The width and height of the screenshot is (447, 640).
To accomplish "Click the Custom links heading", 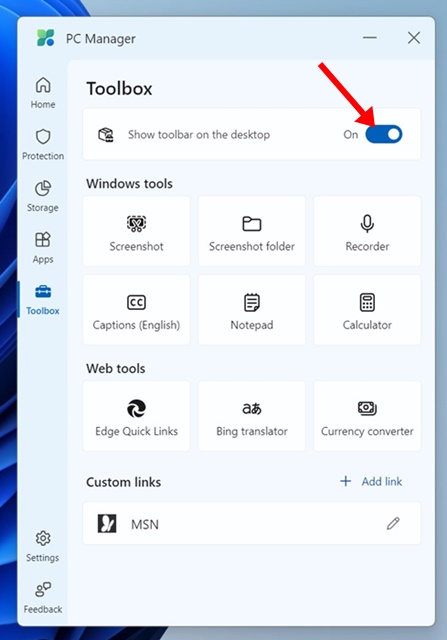I will pyautogui.click(x=124, y=482).
